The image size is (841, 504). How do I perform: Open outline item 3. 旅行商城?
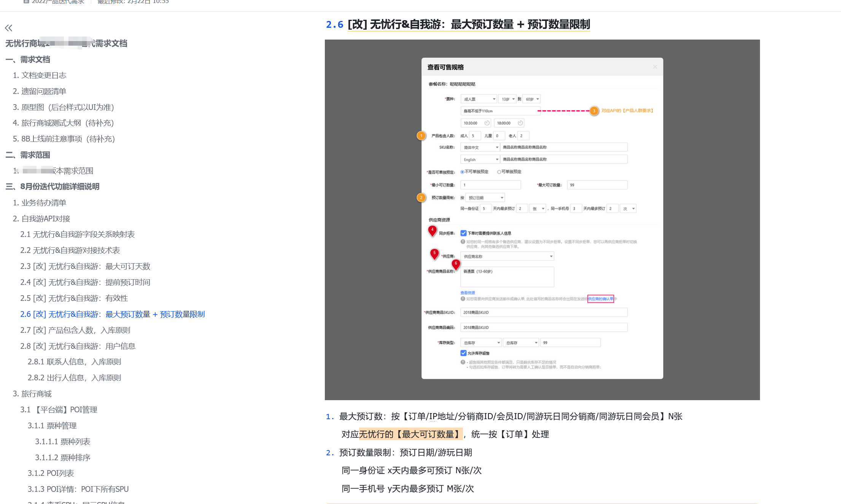[32, 394]
